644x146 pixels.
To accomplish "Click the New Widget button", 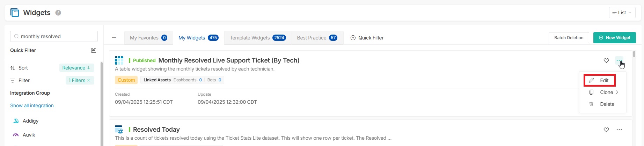I will (614, 38).
